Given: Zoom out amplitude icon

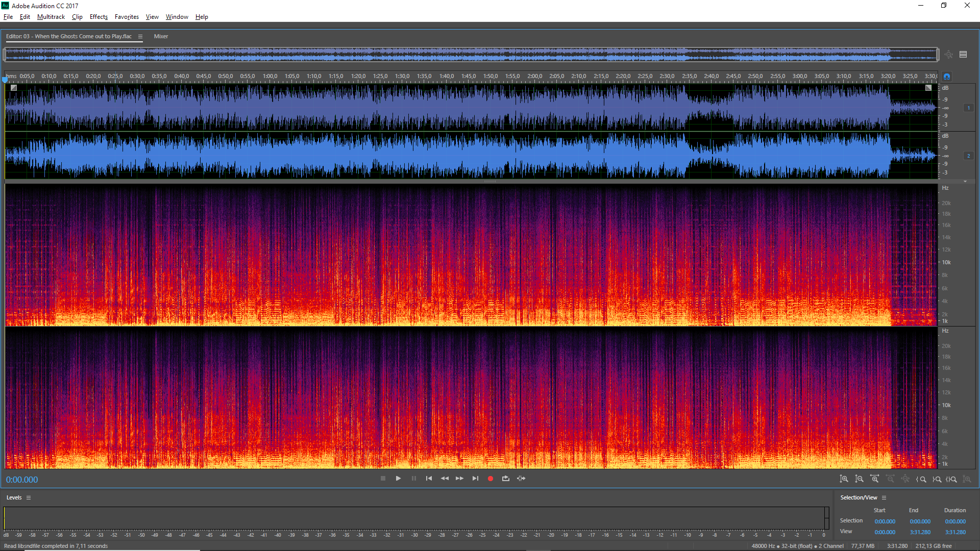Looking at the screenshot, I should [x=860, y=479].
